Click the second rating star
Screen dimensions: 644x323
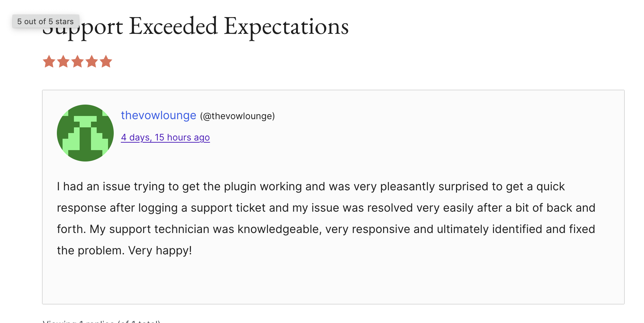click(63, 62)
